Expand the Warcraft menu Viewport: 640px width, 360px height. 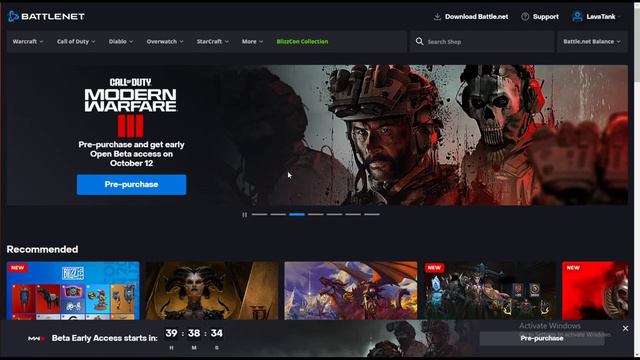coord(28,41)
